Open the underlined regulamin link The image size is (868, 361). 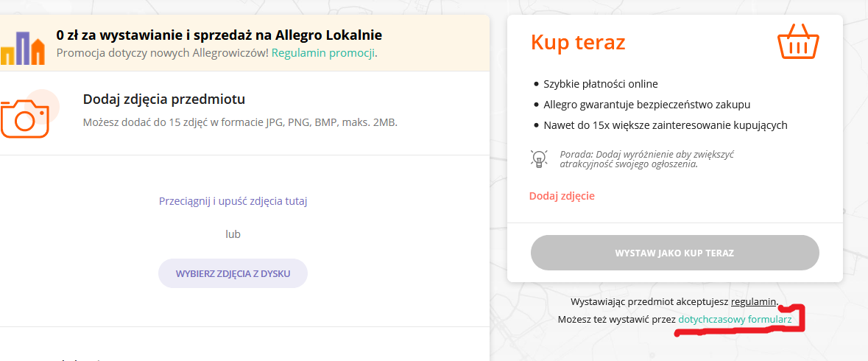click(753, 301)
